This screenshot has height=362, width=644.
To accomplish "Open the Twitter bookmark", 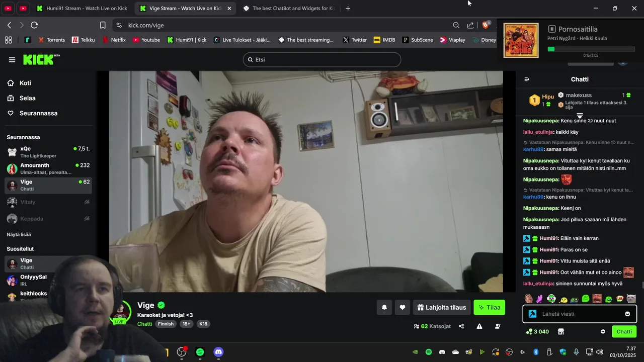I will pos(354,40).
